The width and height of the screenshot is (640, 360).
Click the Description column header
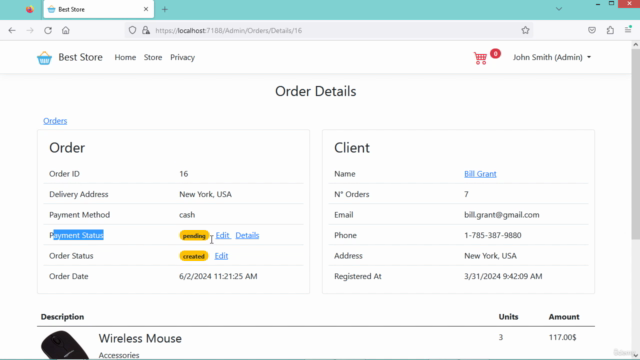pyautogui.click(x=62, y=317)
